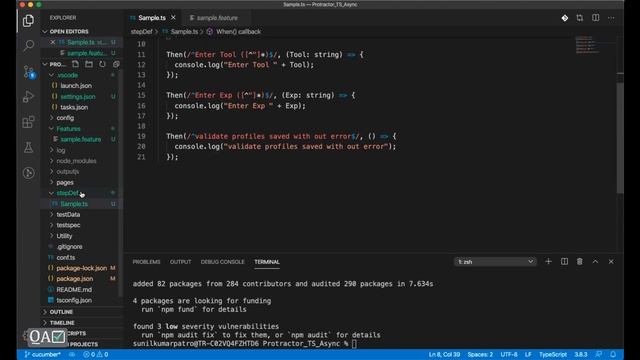Switch to the Problems panel tab
This screenshot has width=640, height=360.
click(146, 262)
